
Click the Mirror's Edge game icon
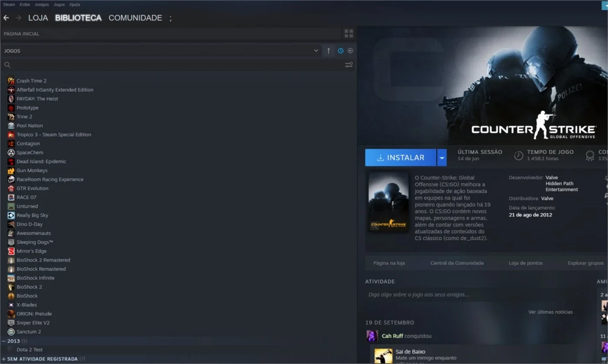click(11, 251)
